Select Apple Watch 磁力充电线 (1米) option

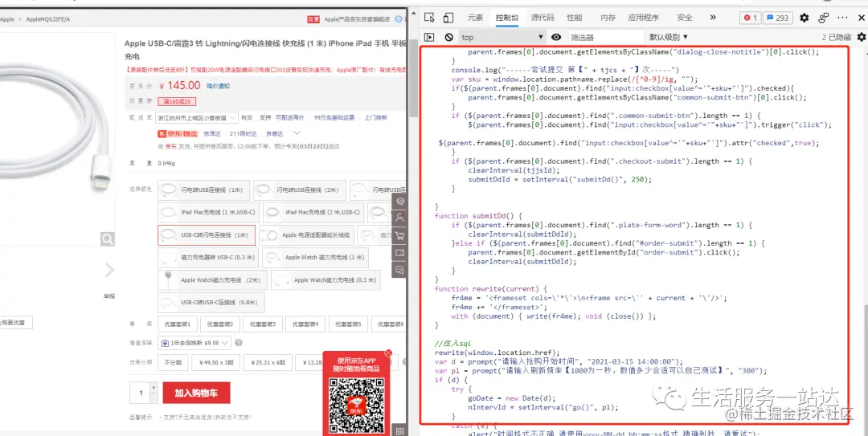click(x=316, y=258)
